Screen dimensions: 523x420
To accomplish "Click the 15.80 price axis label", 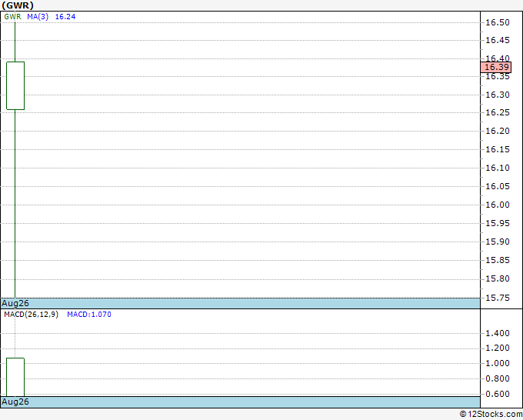I will pos(498,278).
